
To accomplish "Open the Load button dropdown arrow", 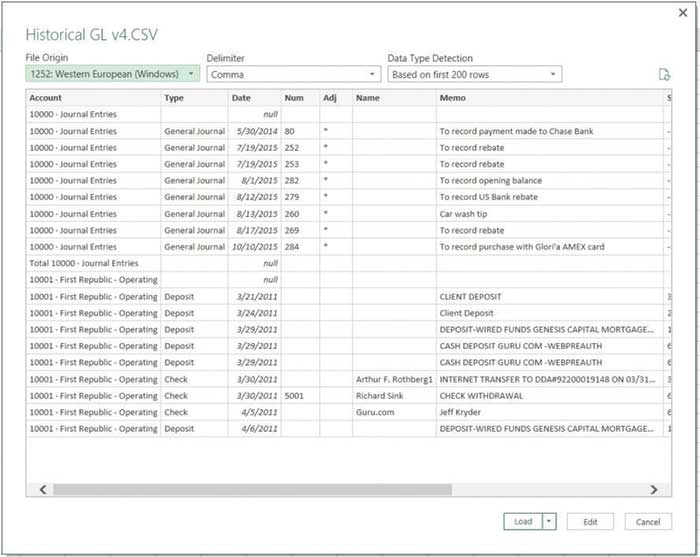I will [548, 521].
